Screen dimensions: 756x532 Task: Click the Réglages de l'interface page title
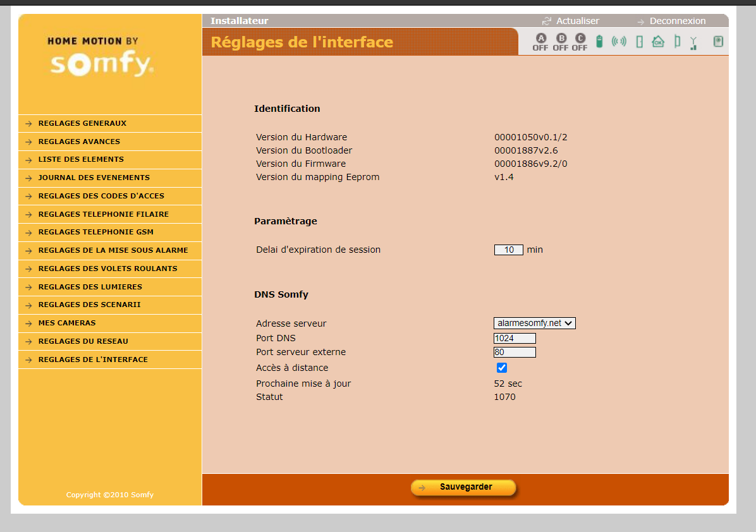(302, 42)
